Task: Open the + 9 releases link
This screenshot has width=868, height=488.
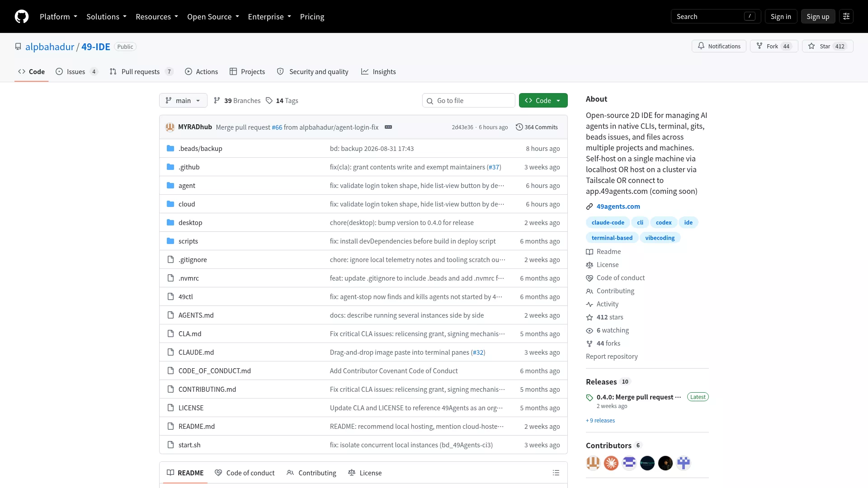Action: [x=600, y=421]
